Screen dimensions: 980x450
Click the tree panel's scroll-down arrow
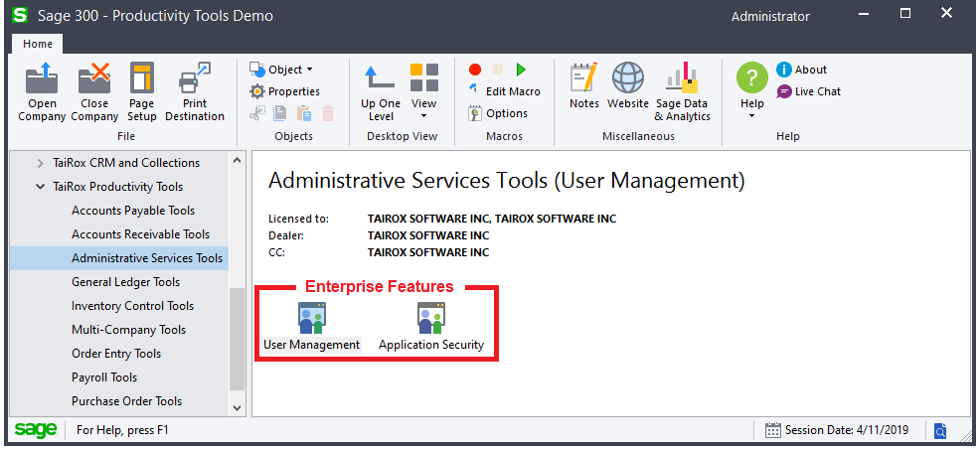point(237,406)
